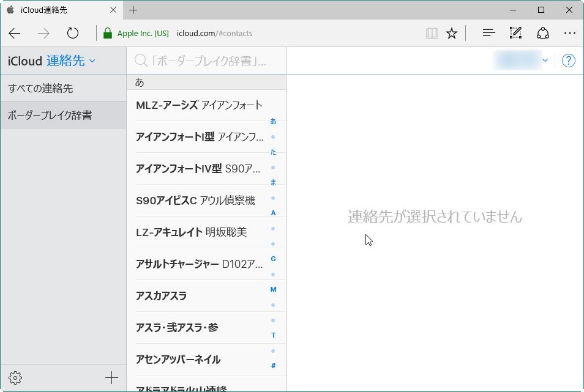584x392 pixels.
Task: Click the browser forward arrow
Action: 43,34
